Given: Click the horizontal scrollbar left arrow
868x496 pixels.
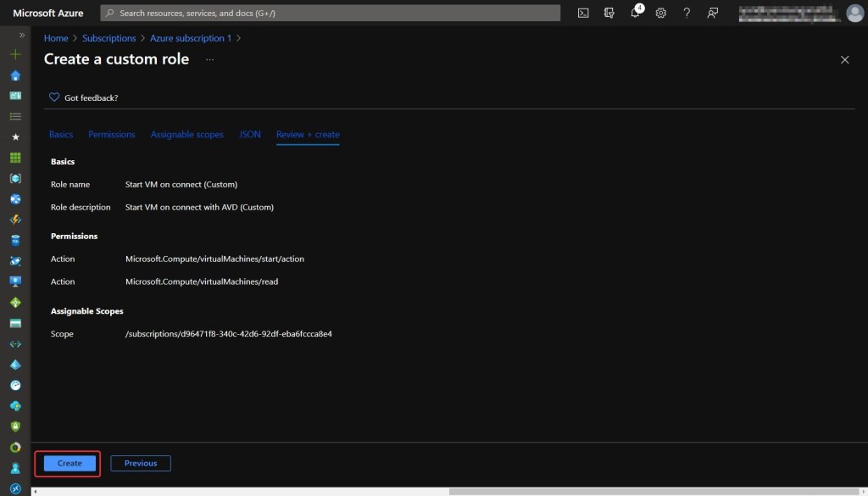Looking at the screenshot, I should [36, 492].
